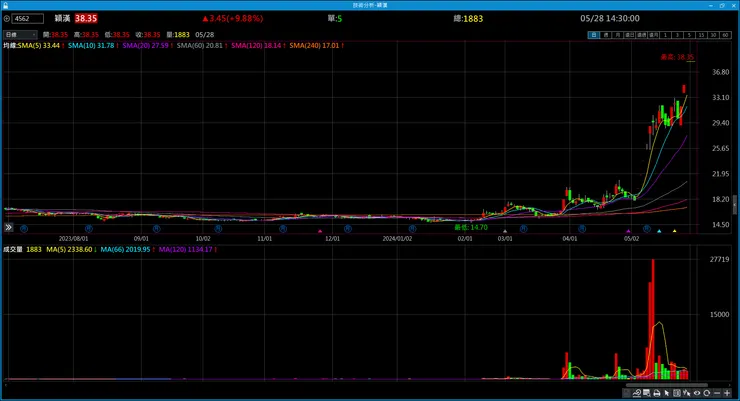Click the 最低: 14.70 low price label
740x401 pixels.
click(471, 227)
